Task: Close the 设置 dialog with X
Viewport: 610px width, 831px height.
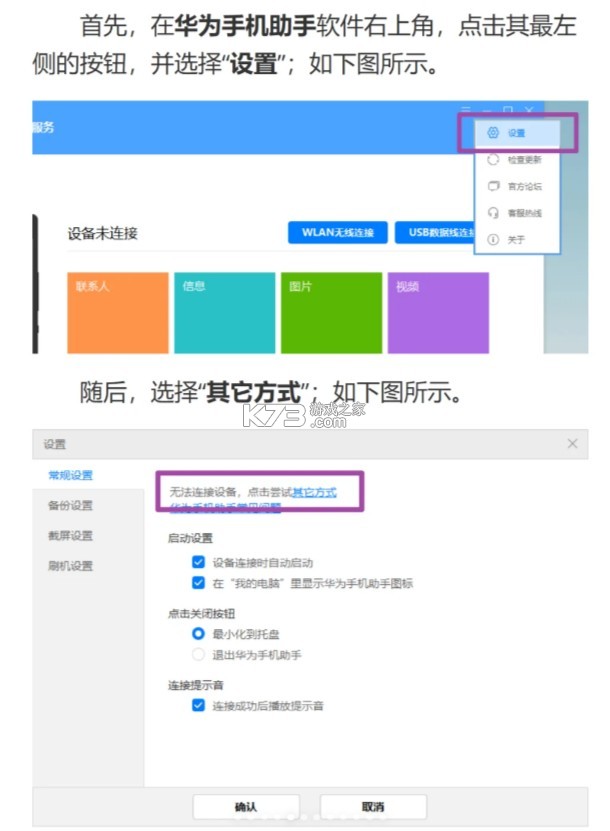Action: pyautogui.click(x=572, y=444)
